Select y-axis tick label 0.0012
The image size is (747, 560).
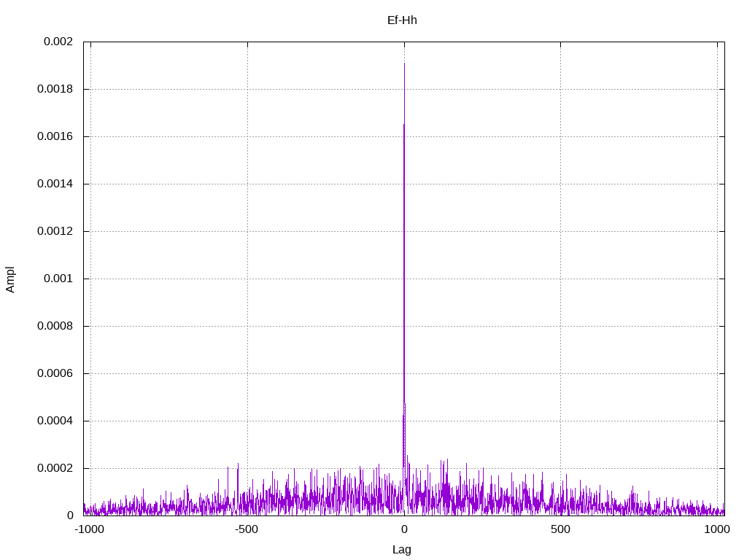[x=55, y=231]
